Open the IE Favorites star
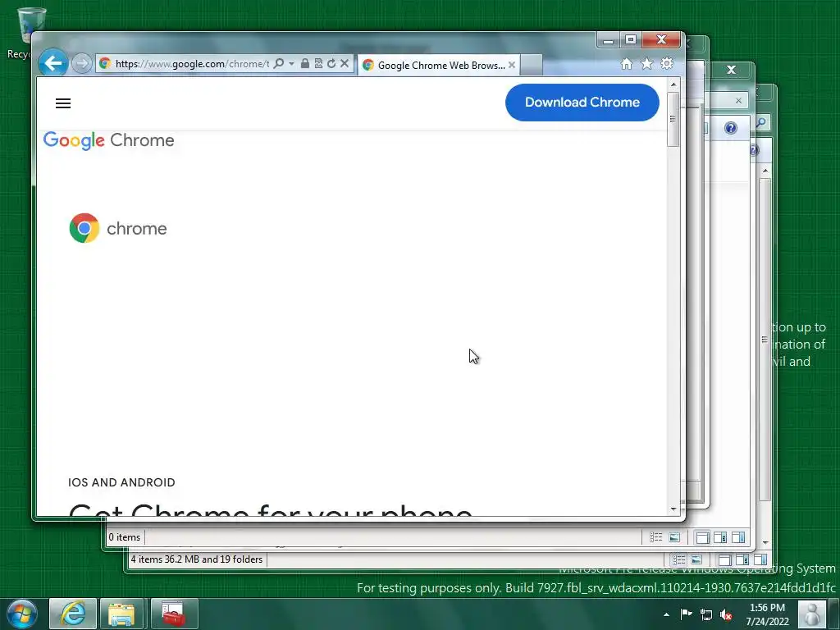 click(646, 64)
